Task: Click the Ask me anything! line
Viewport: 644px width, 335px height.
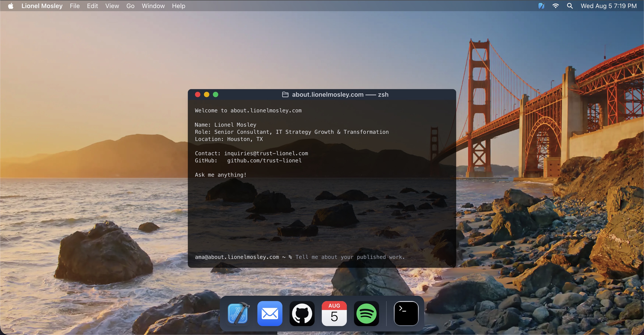Action: 220,175
